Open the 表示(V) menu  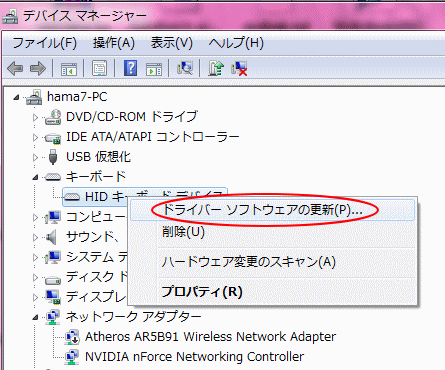click(x=171, y=43)
